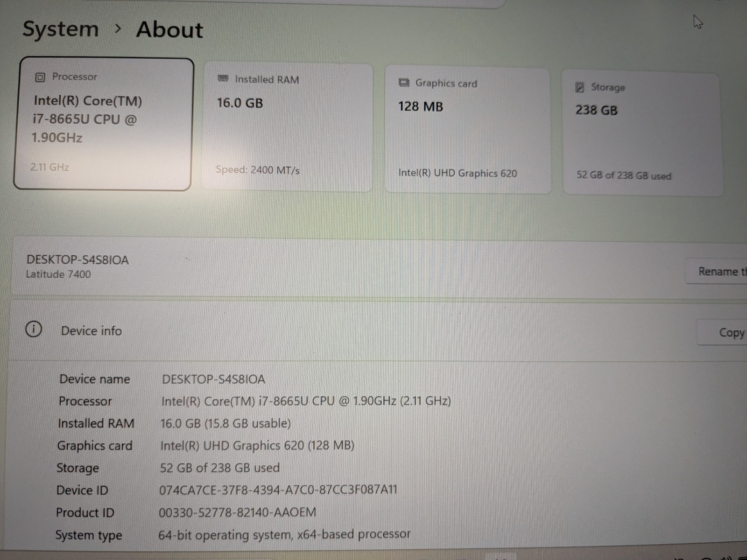Click the Latitude 7400 model text
The width and height of the screenshot is (747, 560).
click(x=58, y=274)
